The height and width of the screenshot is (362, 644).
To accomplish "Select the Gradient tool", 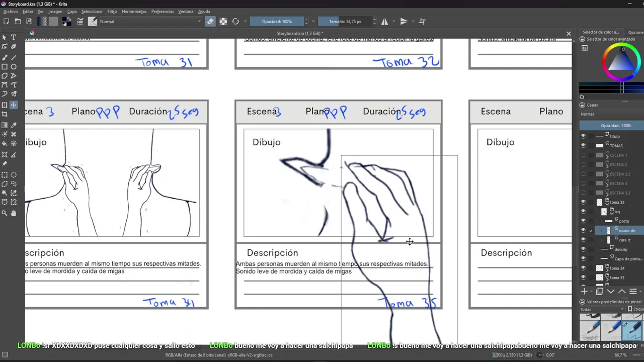I will 5,125.
